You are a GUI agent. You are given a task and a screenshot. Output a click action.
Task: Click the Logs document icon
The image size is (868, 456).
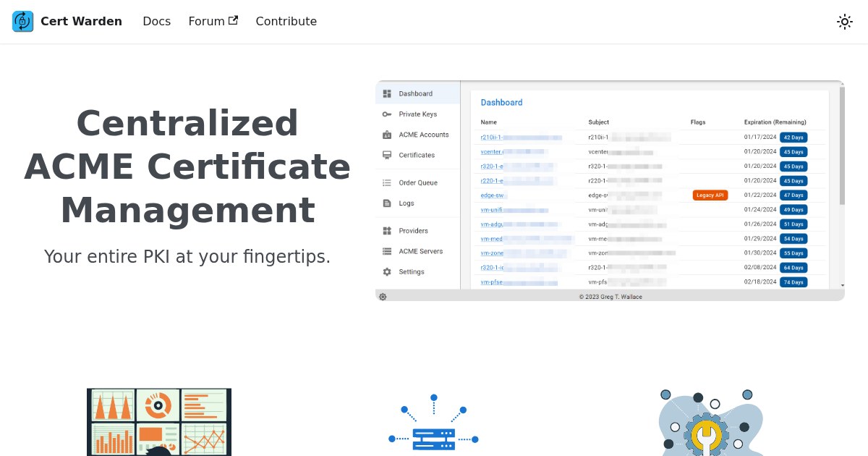(x=387, y=203)
